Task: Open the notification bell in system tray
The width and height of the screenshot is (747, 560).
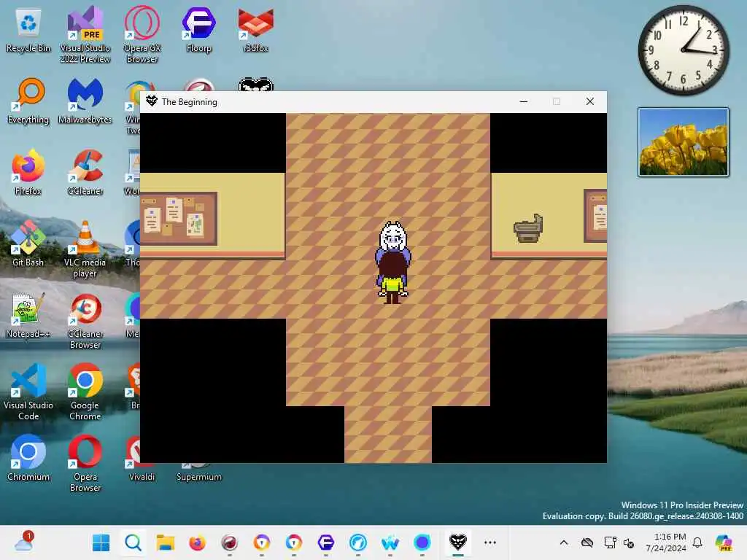Action: (x=697, y=542)
